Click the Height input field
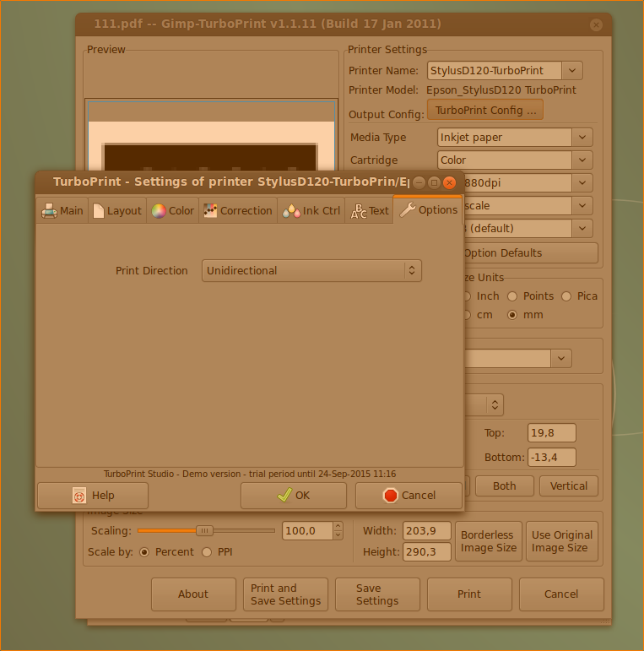This screenshot has width=644, height=651. pyautogui.click(x=427, y=552)
